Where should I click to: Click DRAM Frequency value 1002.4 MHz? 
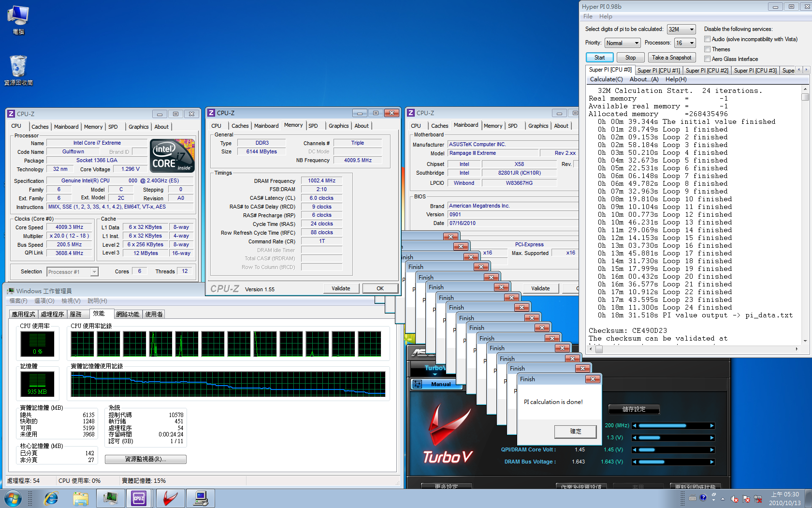322,181
